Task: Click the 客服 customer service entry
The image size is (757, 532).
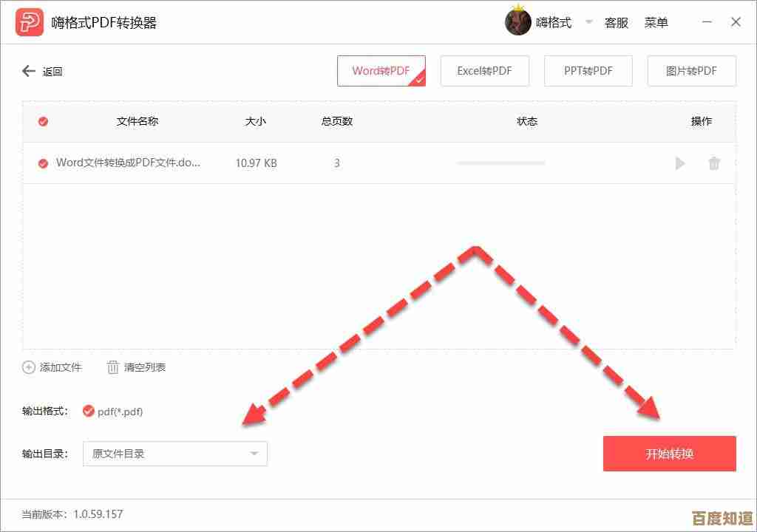Action: click(x=616, y=22)
